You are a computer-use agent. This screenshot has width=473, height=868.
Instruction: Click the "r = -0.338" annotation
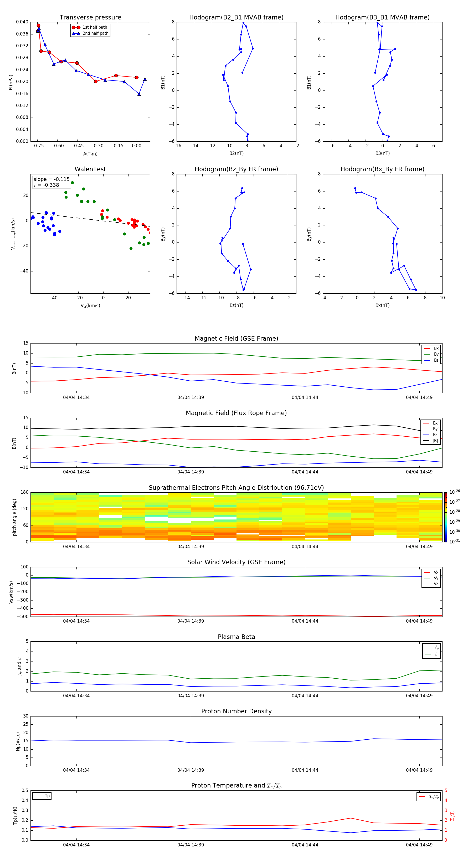47,185
